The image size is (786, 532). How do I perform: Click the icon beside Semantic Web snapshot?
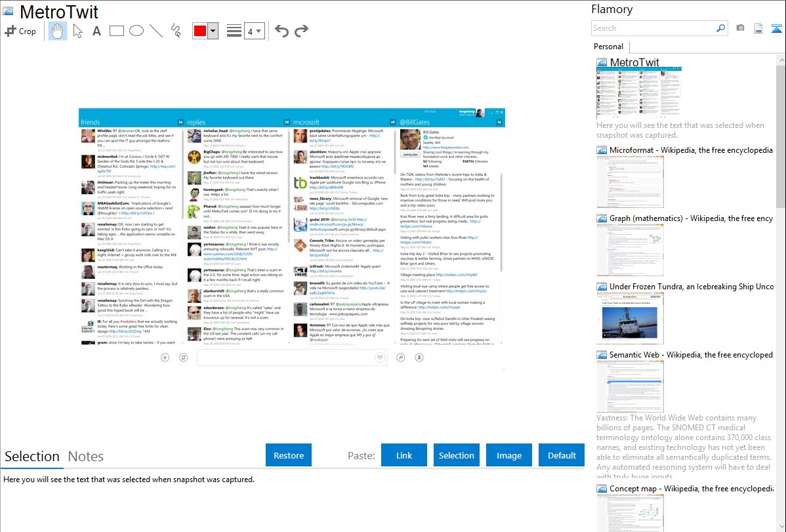coord(602,354)
